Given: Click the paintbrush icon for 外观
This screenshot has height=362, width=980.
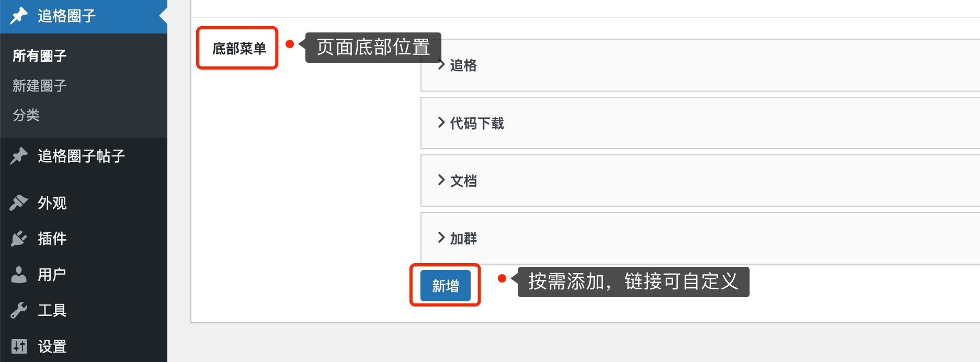Looking at the screenshot, I should [19, 202].
